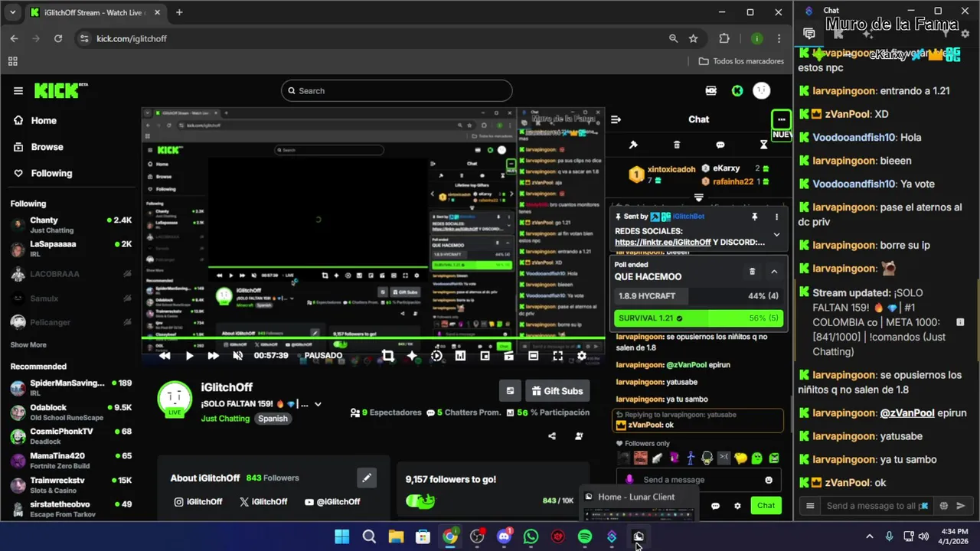Collapse the QUE HACEMOO poll
Viewport: 980px width, 551px height.
[774, 271]
